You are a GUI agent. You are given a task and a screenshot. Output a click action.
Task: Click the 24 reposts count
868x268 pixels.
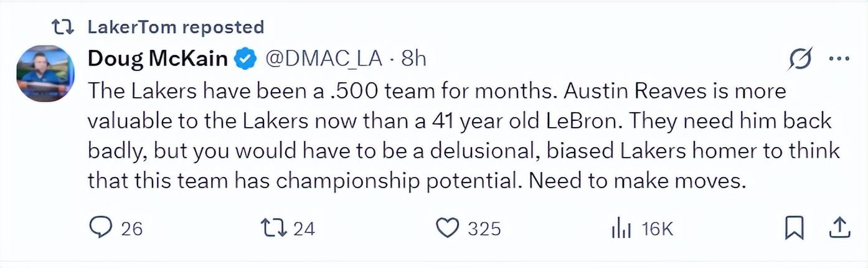304,229
